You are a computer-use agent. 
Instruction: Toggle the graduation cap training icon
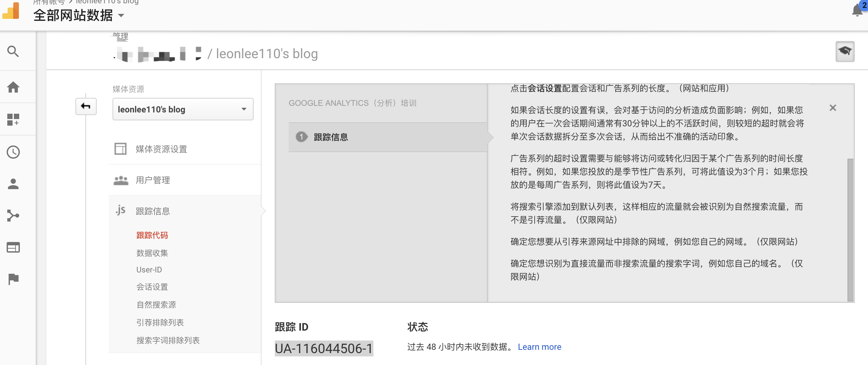845,51
